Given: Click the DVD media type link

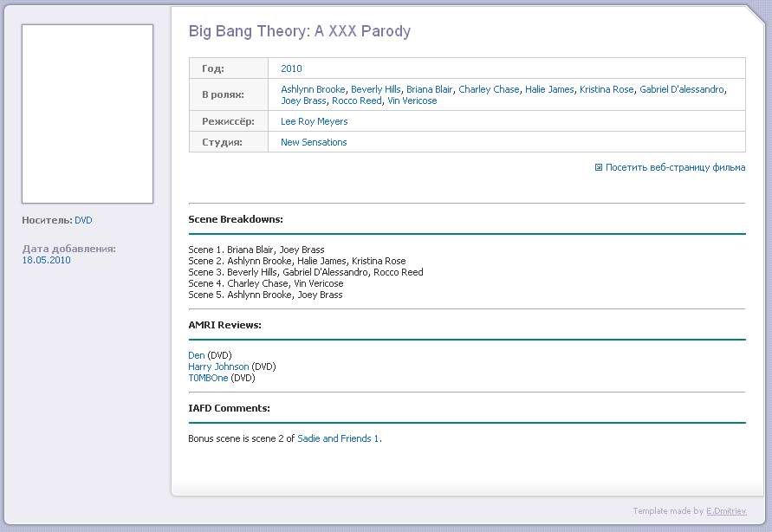Looking at the screenshot, I should [83, 220].
